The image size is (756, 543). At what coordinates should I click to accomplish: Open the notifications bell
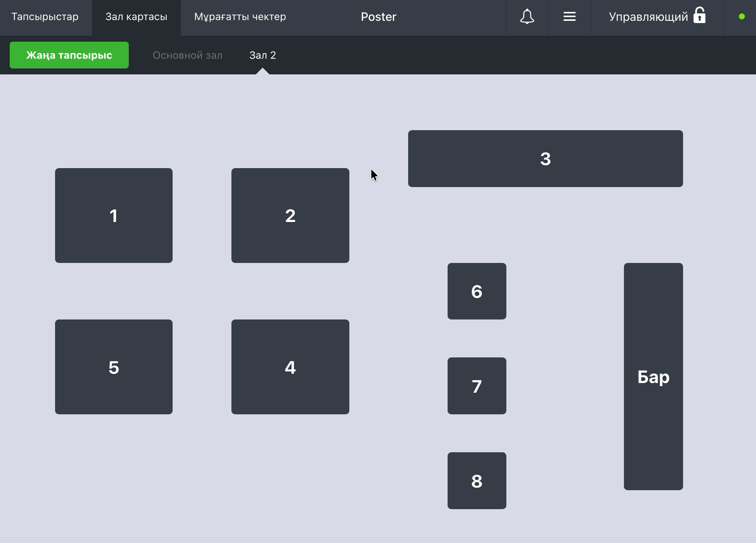pyautogui.click(x=527, y=17)
